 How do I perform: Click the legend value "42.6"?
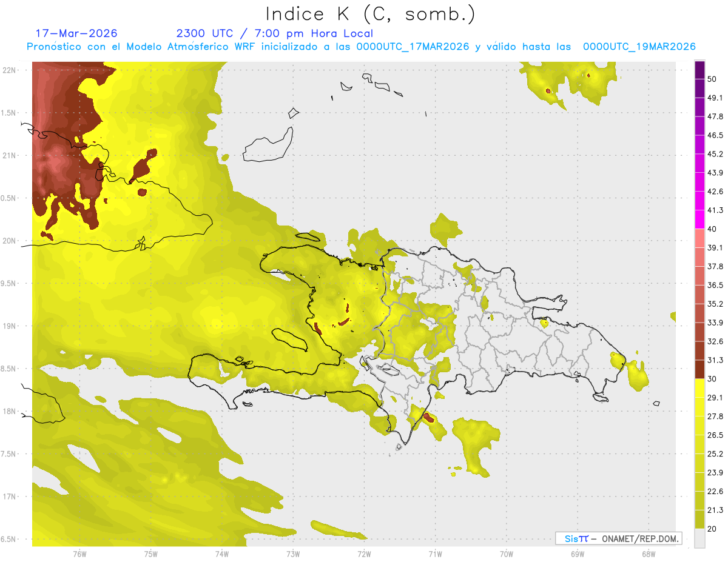click(x=715, y=192)
